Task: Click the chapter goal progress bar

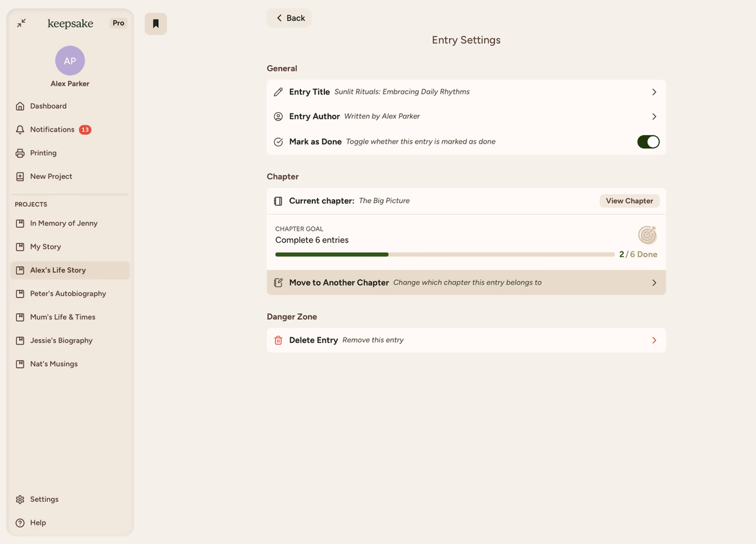Action: tap(444, 255)
